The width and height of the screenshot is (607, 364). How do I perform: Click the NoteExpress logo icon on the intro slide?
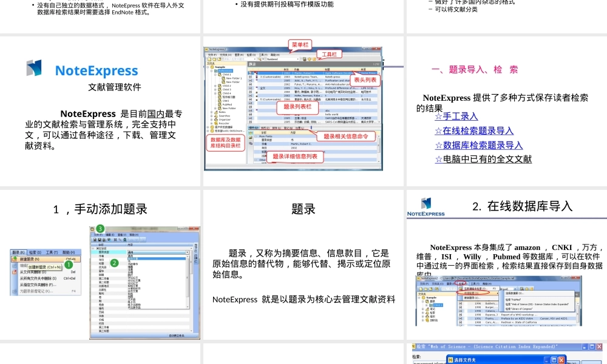pyautogui.click(x=34, y=68)
